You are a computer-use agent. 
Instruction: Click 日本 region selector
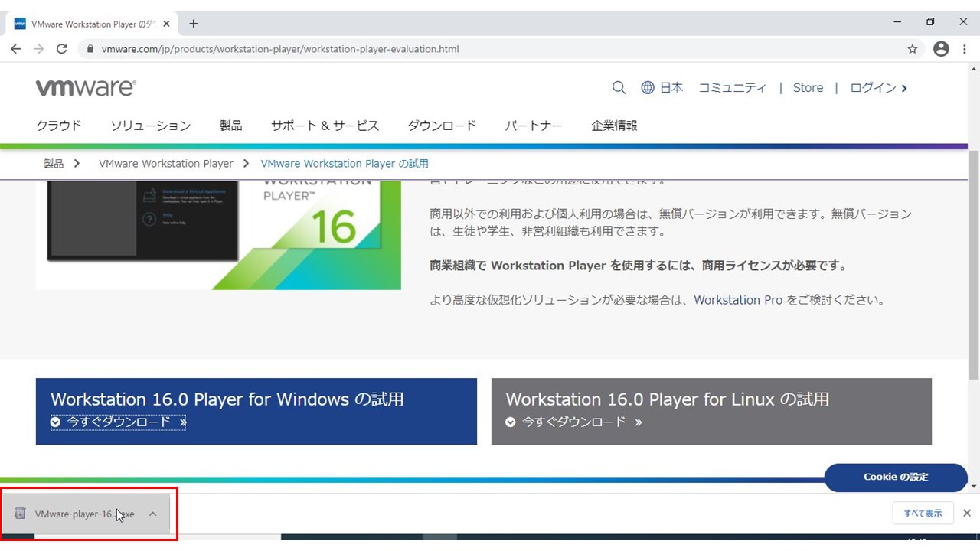coord(671,88)
